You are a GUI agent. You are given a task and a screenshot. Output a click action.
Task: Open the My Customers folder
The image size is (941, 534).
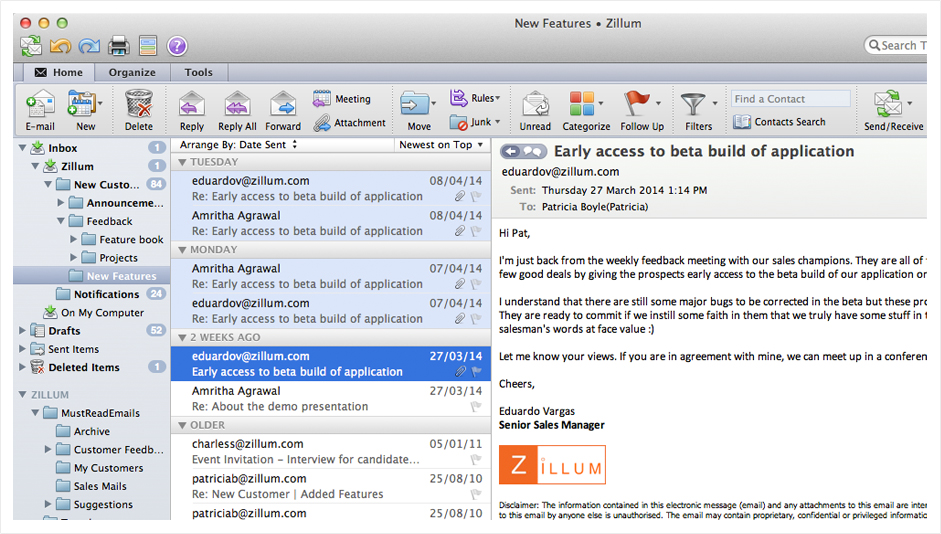click(x=92, y=468)
